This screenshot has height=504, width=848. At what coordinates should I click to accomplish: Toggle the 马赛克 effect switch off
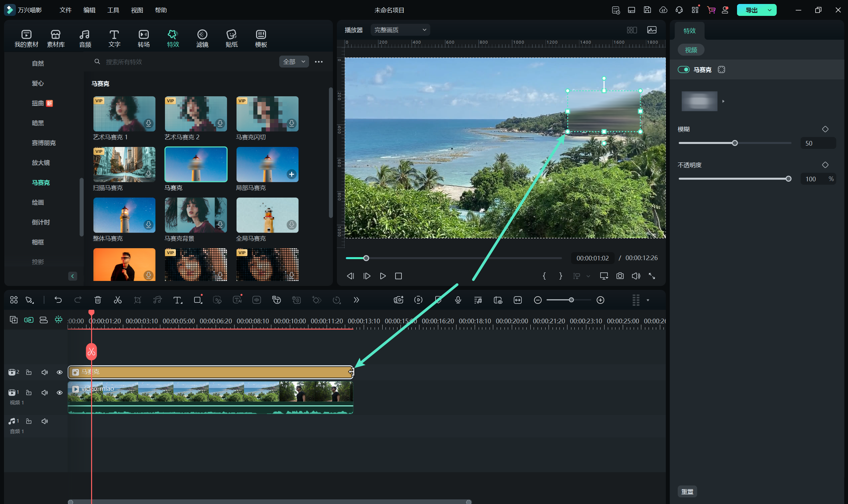click(x=683, y=69)
